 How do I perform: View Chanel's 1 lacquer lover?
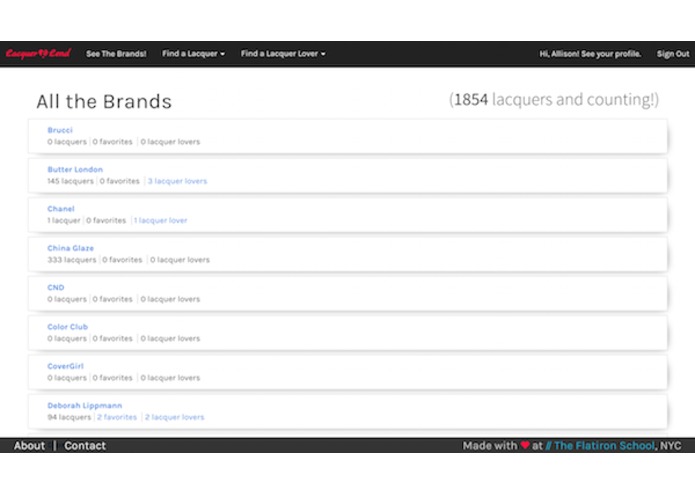[160, 221]
